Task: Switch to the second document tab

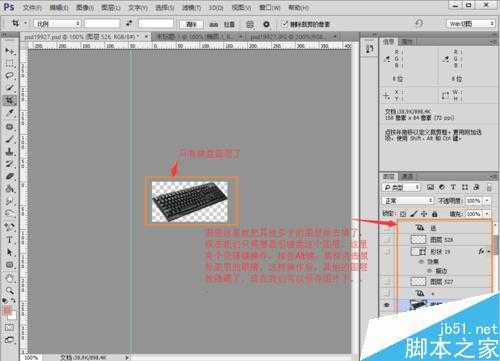Action: 199,36
